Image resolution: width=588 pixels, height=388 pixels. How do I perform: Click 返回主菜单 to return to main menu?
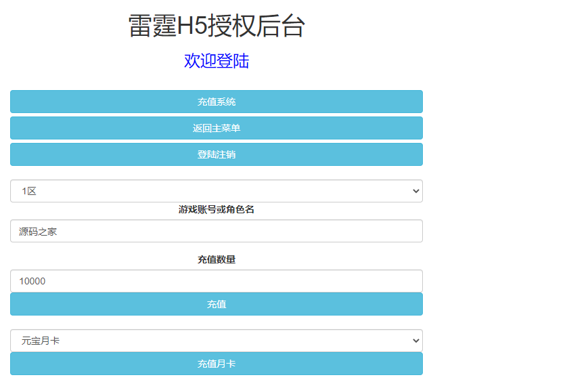click(217, 128)
